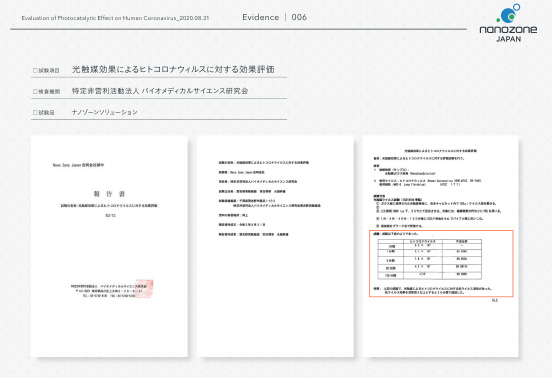Click the header Evaluation of Photocatalytic Effect title
This screenshot has width=552, height=378.
[115, 18]
